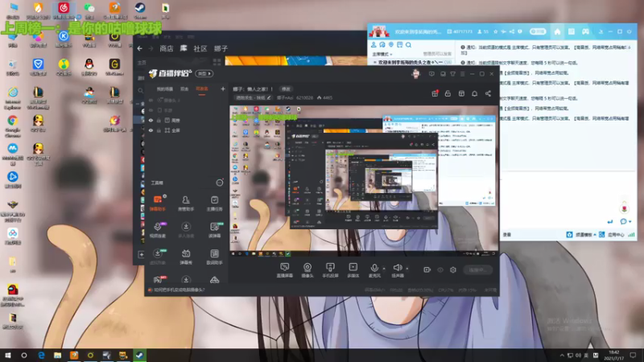644x362 pixels.
Task: Add screen capture source (直播屏幕)
Action: pyautogui.click(x=285, y=270)
